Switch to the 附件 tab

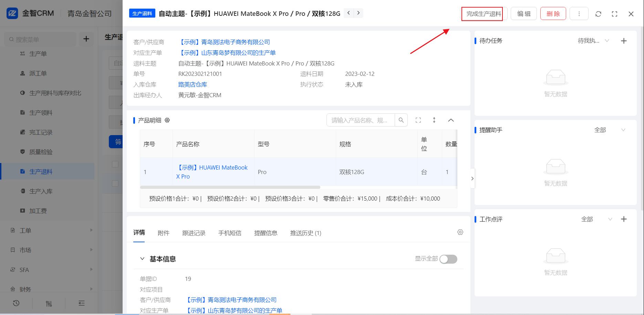click(164, 233)
